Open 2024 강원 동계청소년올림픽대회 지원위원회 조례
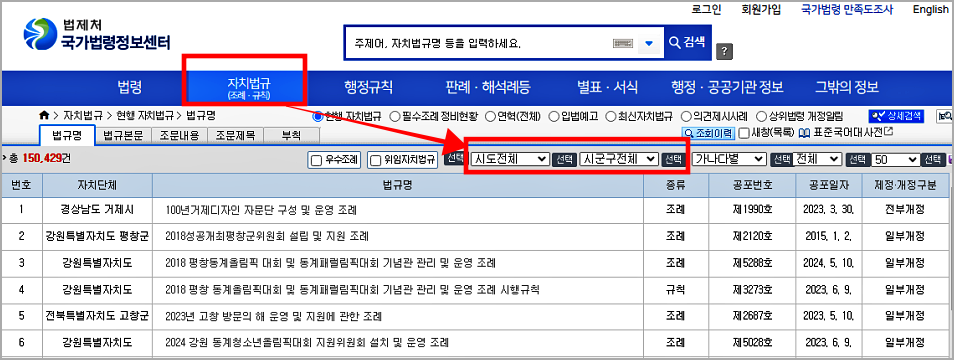954x360 pixels. pos(307,342)
